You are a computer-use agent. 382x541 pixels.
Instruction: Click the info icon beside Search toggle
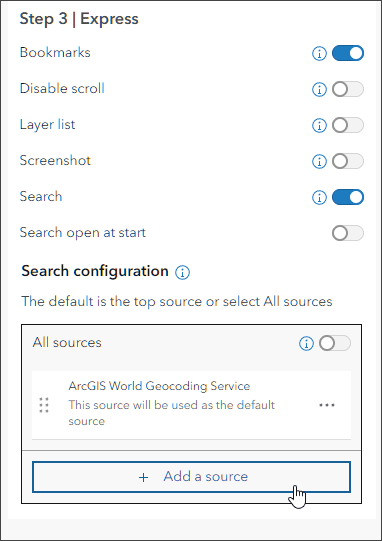point(319,197)
